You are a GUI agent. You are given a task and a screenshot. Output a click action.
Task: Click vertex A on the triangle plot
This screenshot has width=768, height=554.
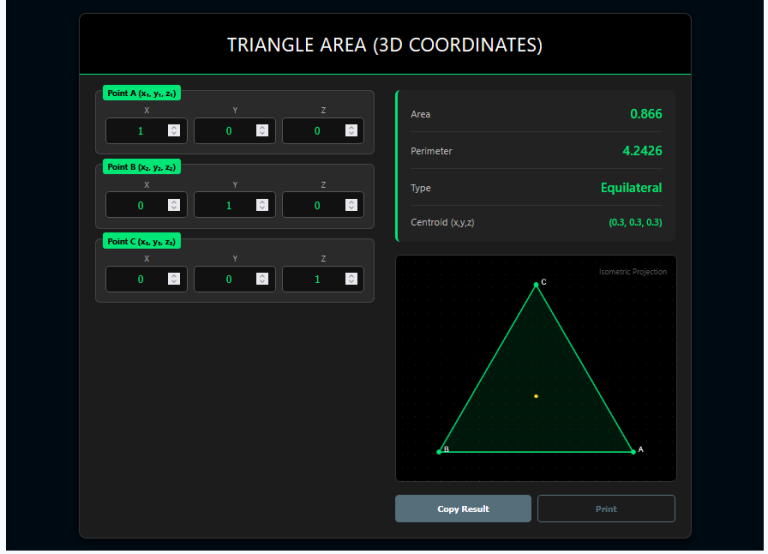pos(633,452)
